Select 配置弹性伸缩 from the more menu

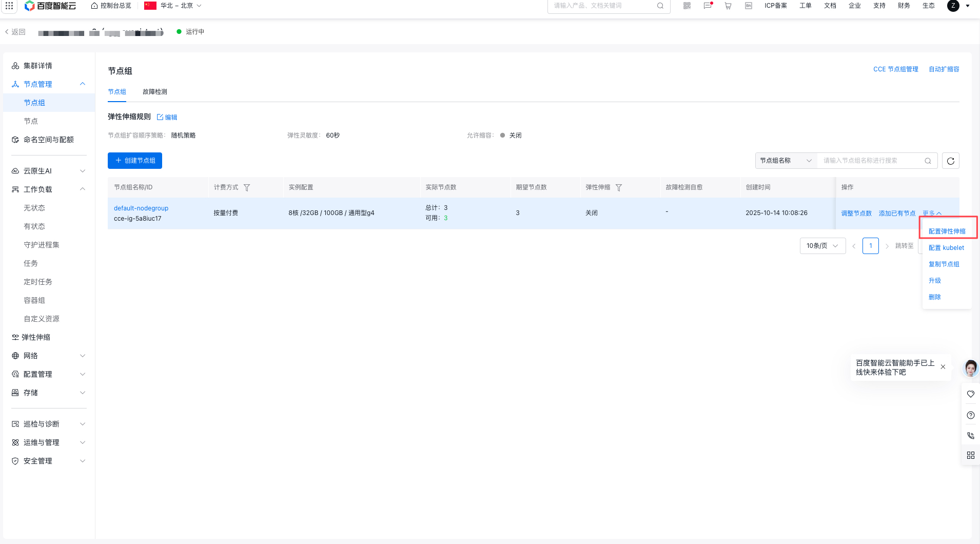[947, 231]
